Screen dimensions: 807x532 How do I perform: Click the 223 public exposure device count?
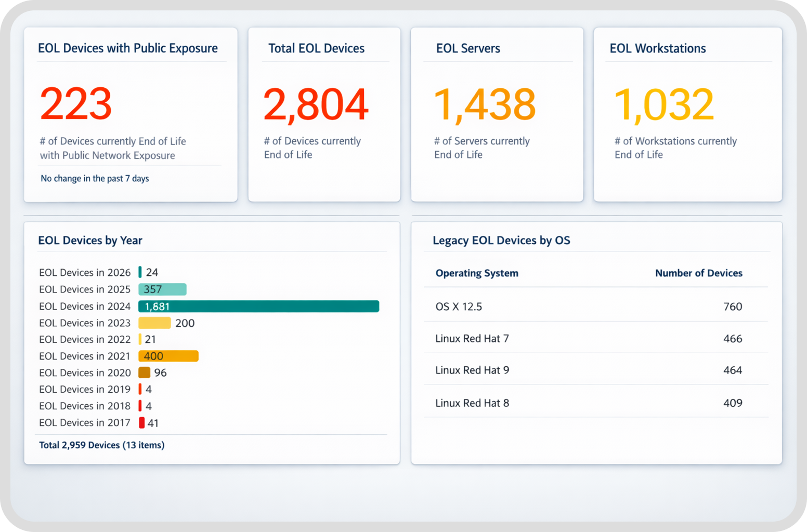pyautogui.click(x=76, y=104)
